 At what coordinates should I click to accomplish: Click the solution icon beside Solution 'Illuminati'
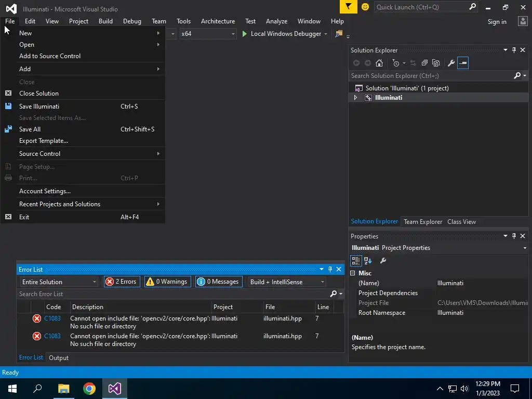pos(358,88)
